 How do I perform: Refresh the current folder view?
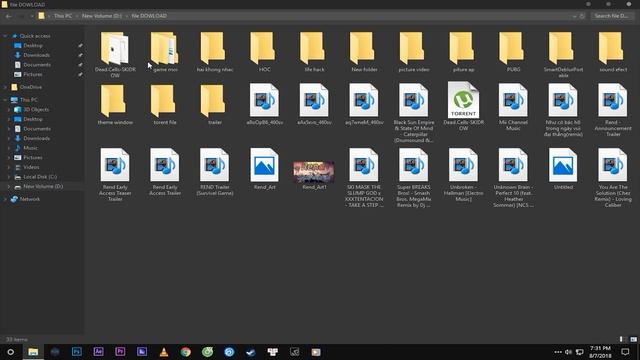(x=582, y=16)
